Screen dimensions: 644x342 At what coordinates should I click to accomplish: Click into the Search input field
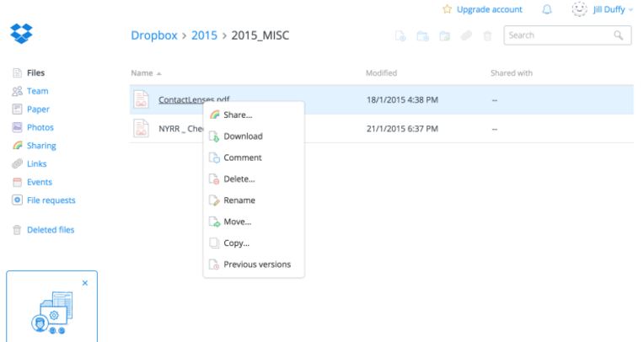point(567,35)
